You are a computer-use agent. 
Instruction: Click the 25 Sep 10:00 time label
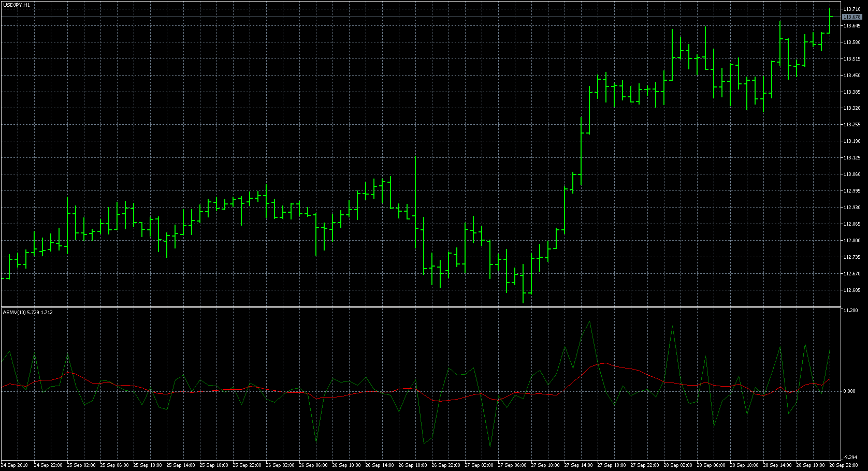(x=148, y=465)
